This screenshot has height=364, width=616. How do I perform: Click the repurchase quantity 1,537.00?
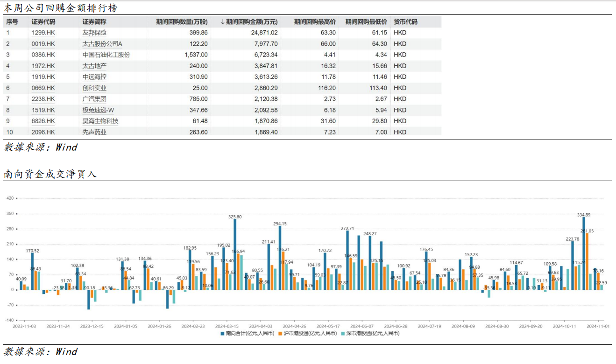(x=196, y=55)
